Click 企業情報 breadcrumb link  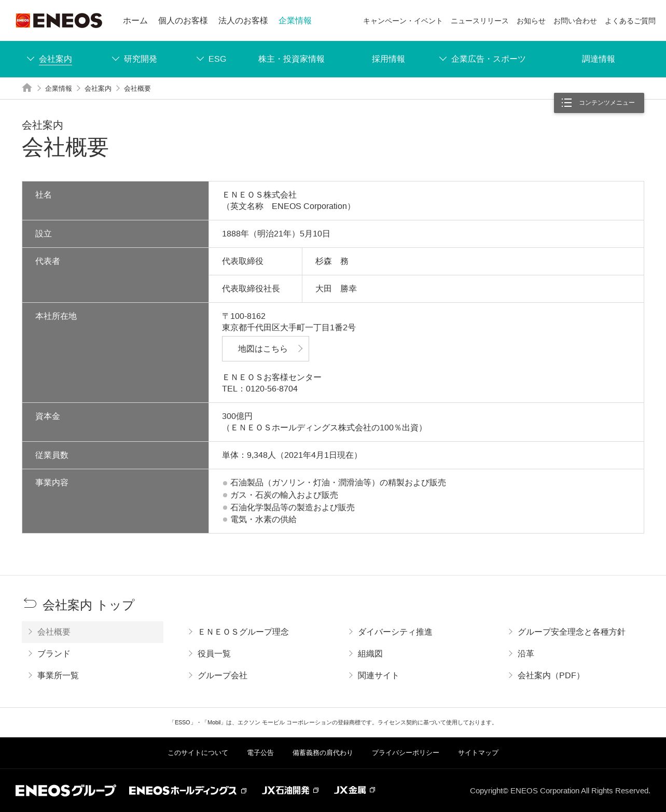[x=59, y=89]
